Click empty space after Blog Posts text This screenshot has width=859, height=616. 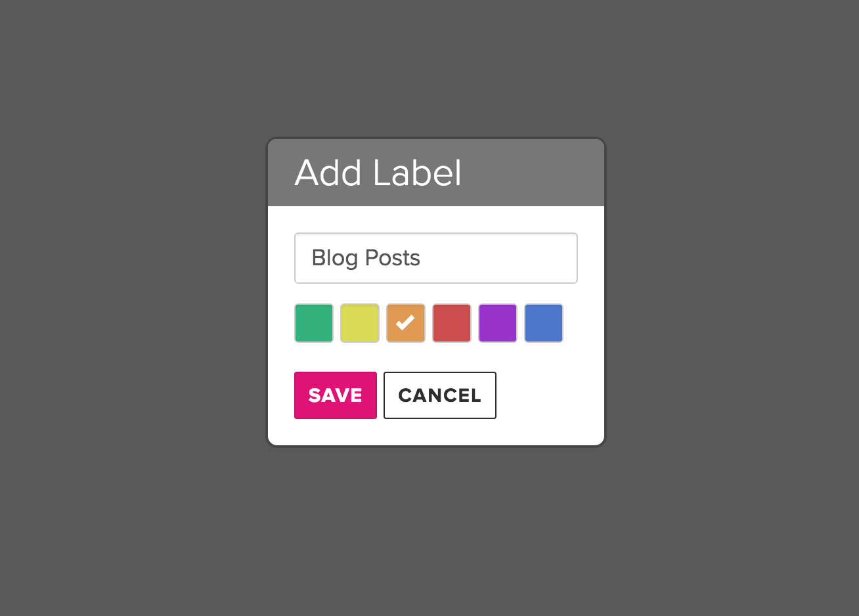tap(499, 258)
